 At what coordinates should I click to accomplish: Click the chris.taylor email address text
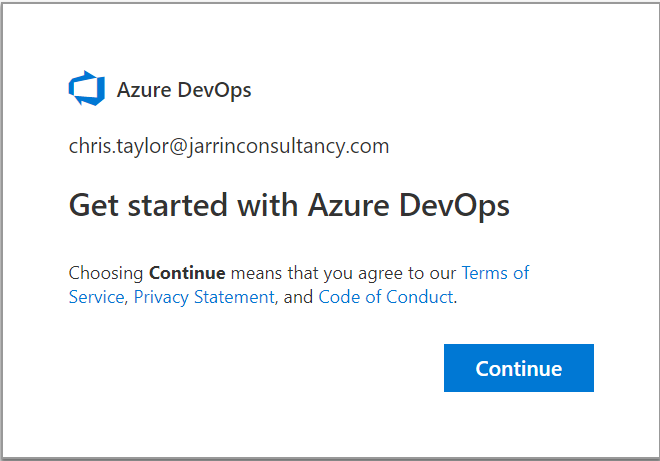[228, 147]
